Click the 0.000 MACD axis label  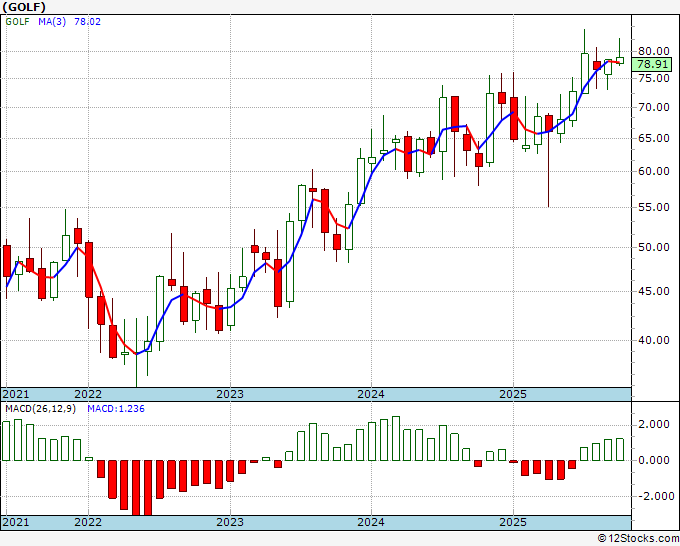pos(654,460)
